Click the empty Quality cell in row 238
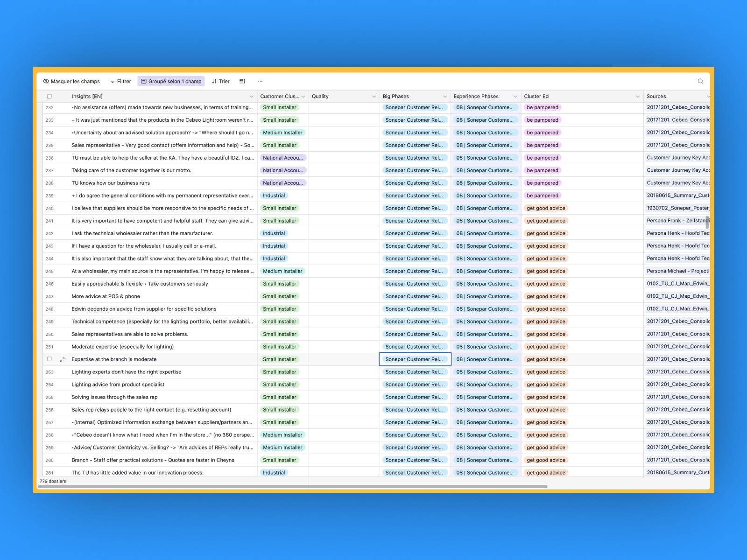Viewport: 747px width, 560px height. (x=344, y=183)
